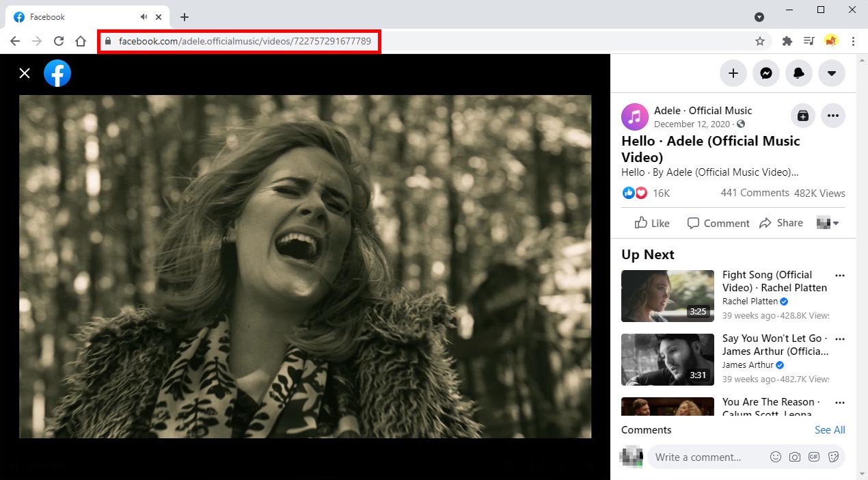Click the Share button

pyautogui.click(x=781, y=223)
